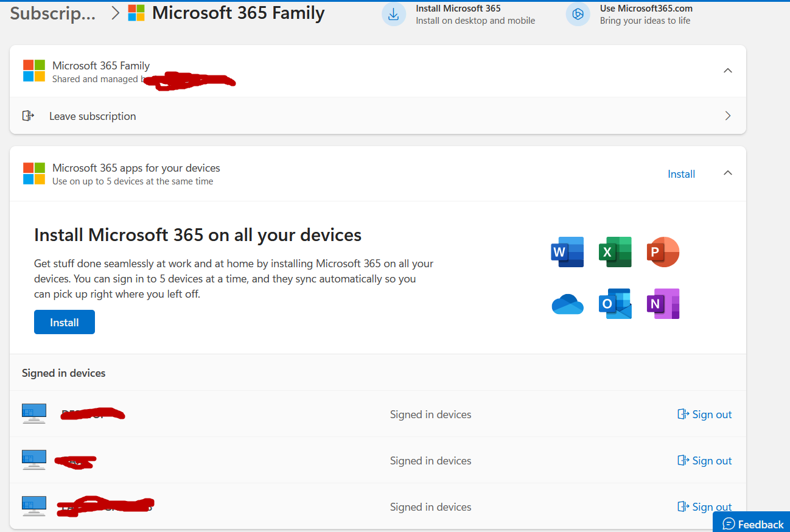The image size is (790, 532).
Task: Sign out of the third listed device
Action: point(705,507)
